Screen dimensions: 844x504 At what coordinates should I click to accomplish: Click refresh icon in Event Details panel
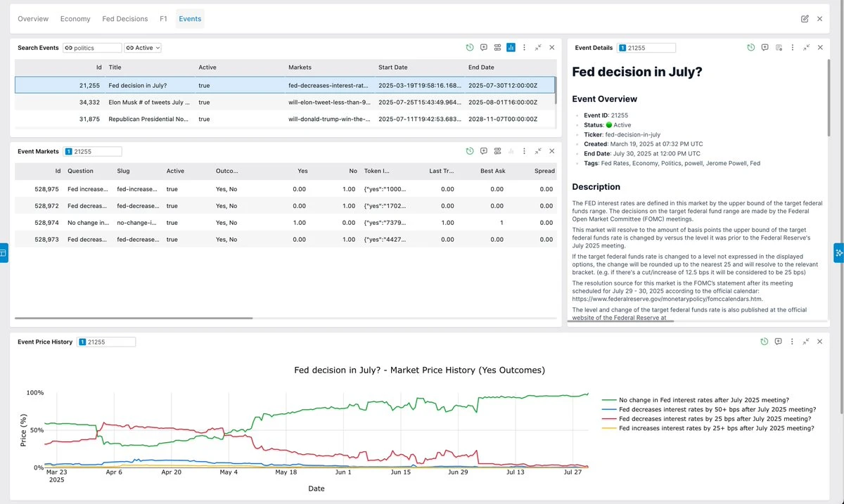751,48
